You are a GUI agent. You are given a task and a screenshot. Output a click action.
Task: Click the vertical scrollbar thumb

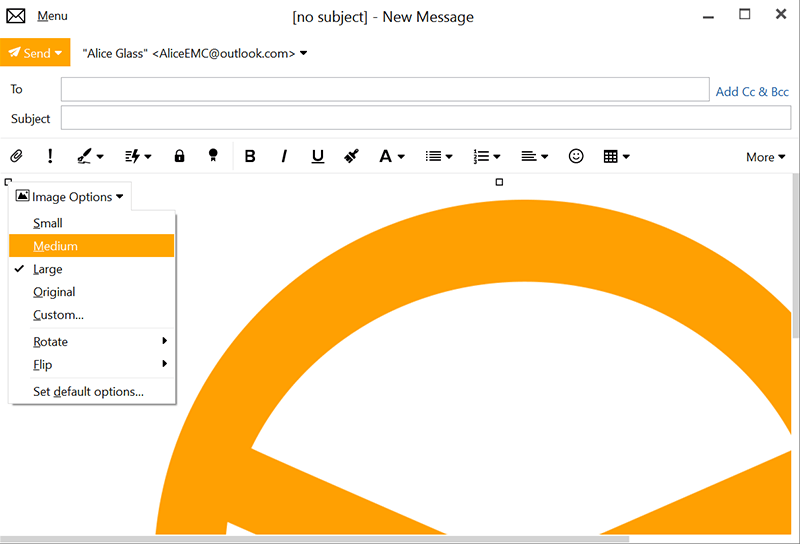click(x=795, y=255)
